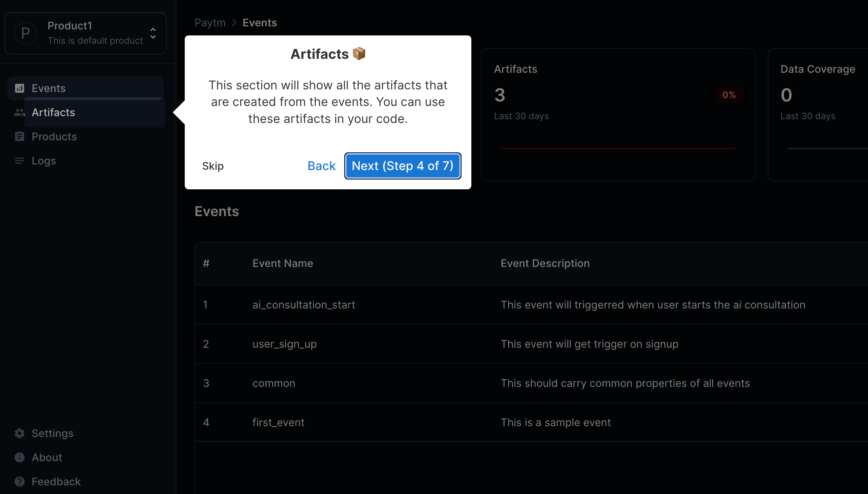Viewport: 868px width, 494px height.
Task: Go to Products in the sidebar
Action: (x=86, y=137)
